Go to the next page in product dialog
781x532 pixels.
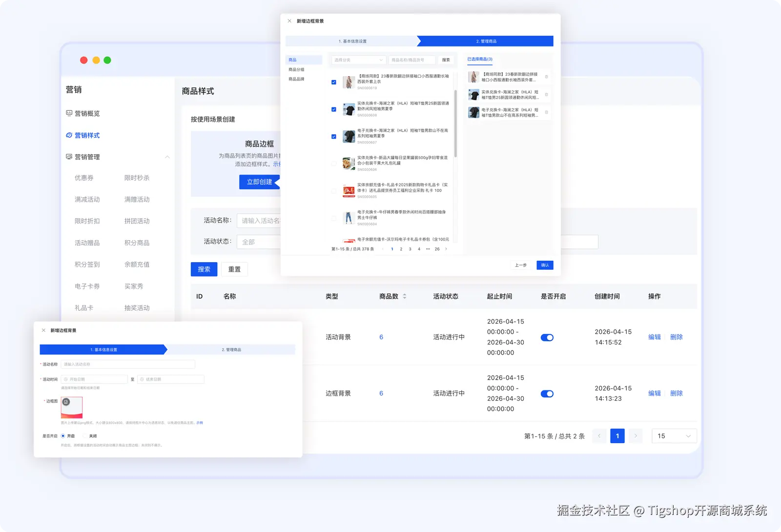tap(446, 249)
